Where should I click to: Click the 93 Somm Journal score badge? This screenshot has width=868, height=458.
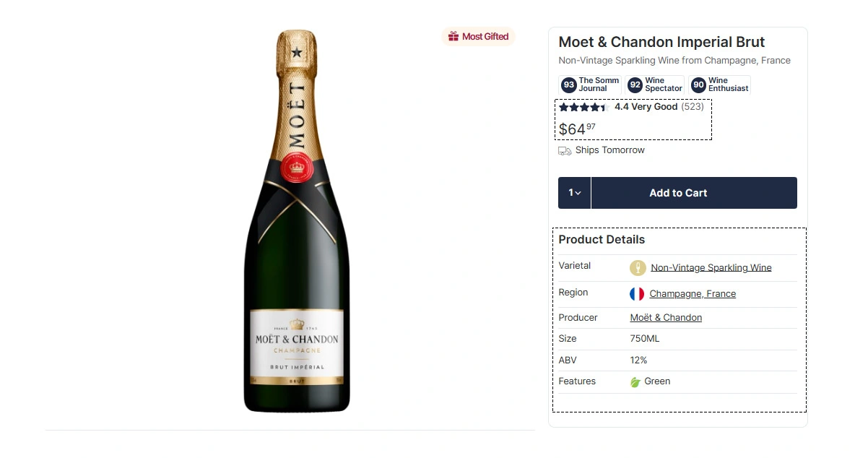[590, 85]
